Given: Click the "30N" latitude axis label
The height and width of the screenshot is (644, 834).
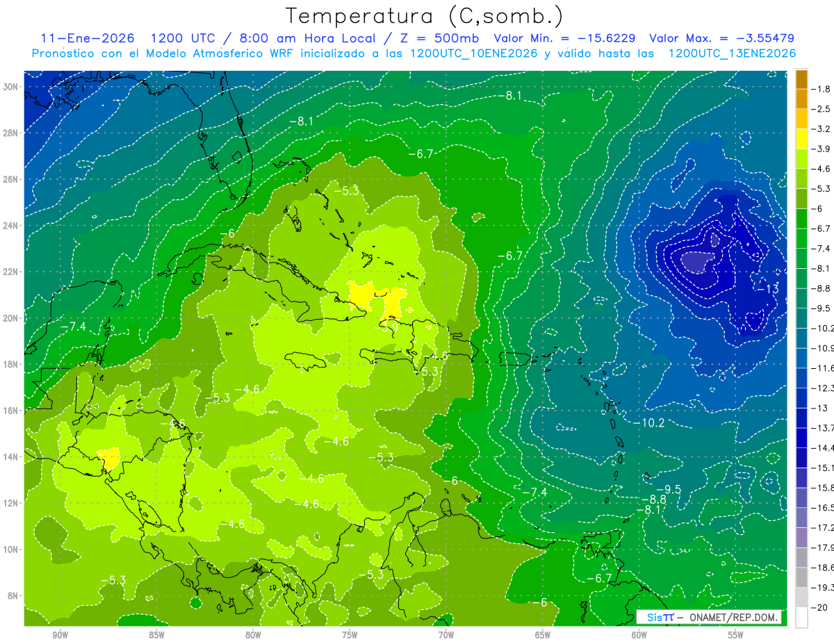Looking at the screenshot, I should (x=12, y=87).
